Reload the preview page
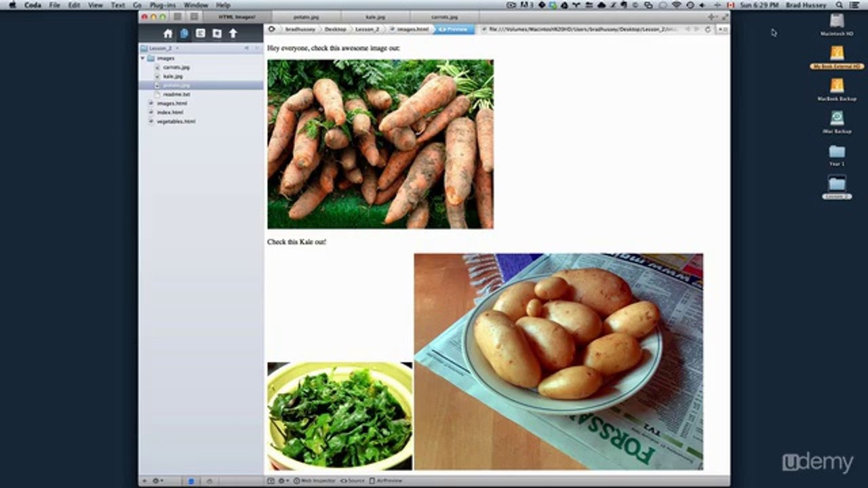Viewport: 868px width, 488px height. point(708,29)
